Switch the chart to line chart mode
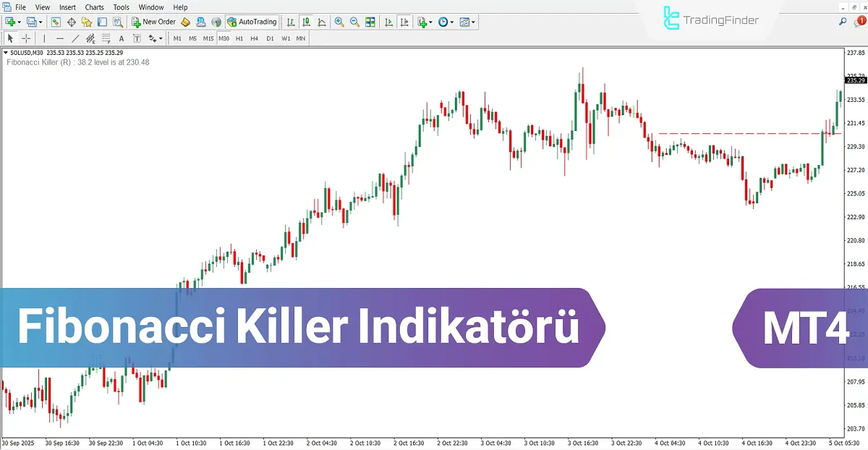The image size is (868, 450). [x=322, y=22]
